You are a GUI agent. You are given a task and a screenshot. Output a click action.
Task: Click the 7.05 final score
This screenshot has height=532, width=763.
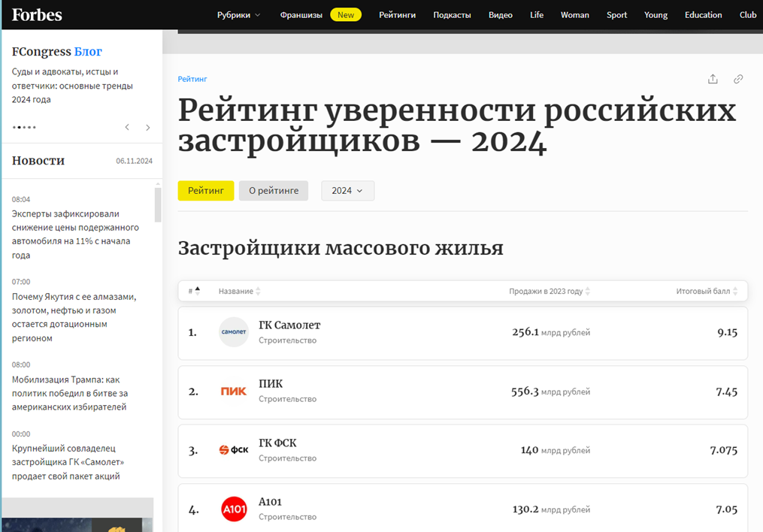(x=726, y=509)
